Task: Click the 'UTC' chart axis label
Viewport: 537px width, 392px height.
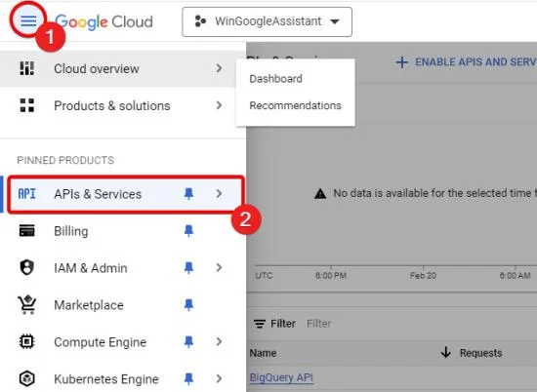Action: click(x=264, y=275)
